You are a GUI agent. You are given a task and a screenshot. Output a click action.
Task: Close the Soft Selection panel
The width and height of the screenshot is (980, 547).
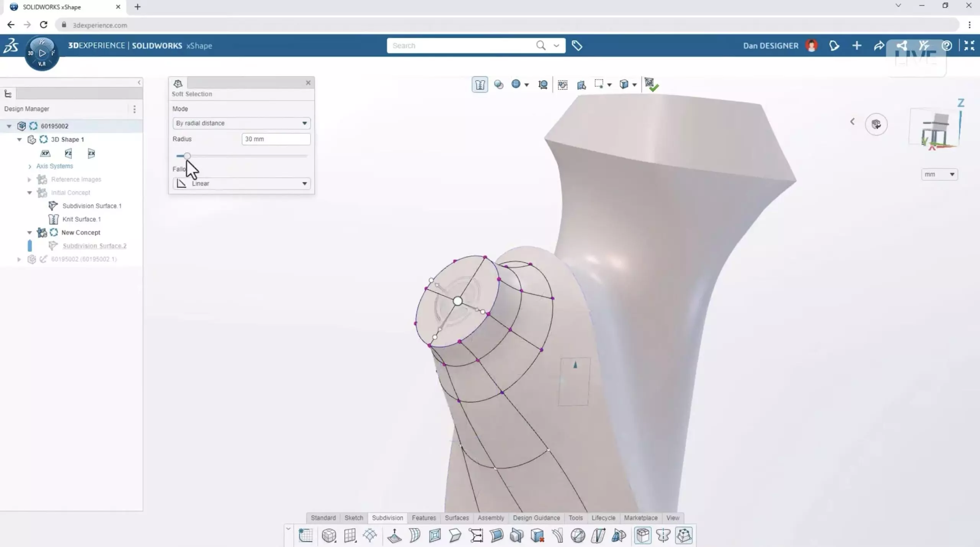tap(308, 83)
